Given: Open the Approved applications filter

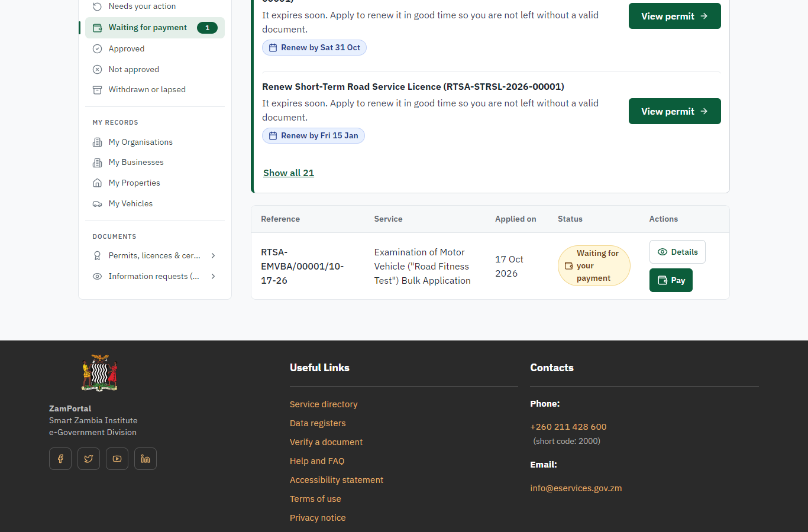Looking at the screenshot, I should [x=155, y=49].
